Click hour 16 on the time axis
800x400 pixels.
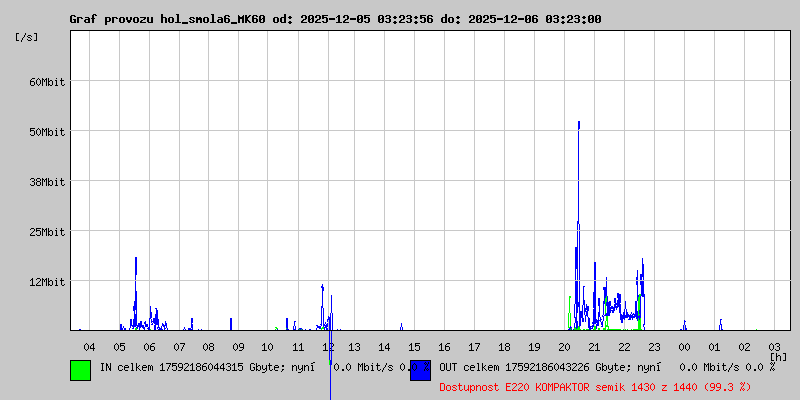446,346
